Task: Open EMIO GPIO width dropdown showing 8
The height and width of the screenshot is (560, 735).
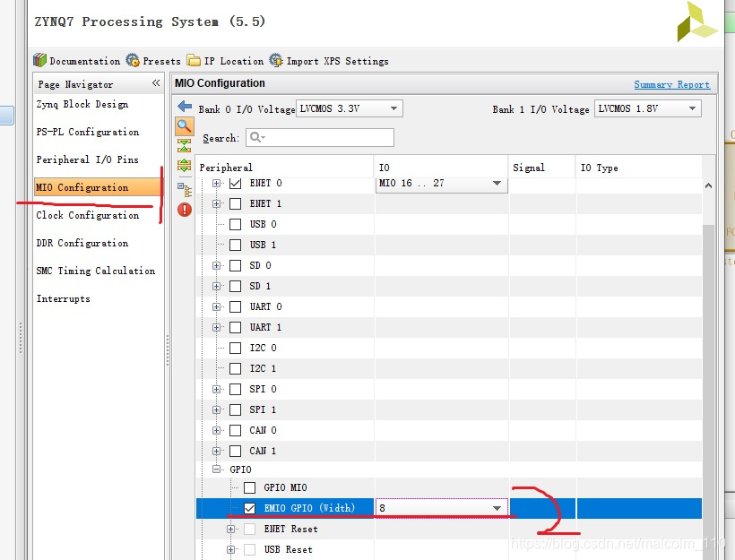Action: click(441, 508)
